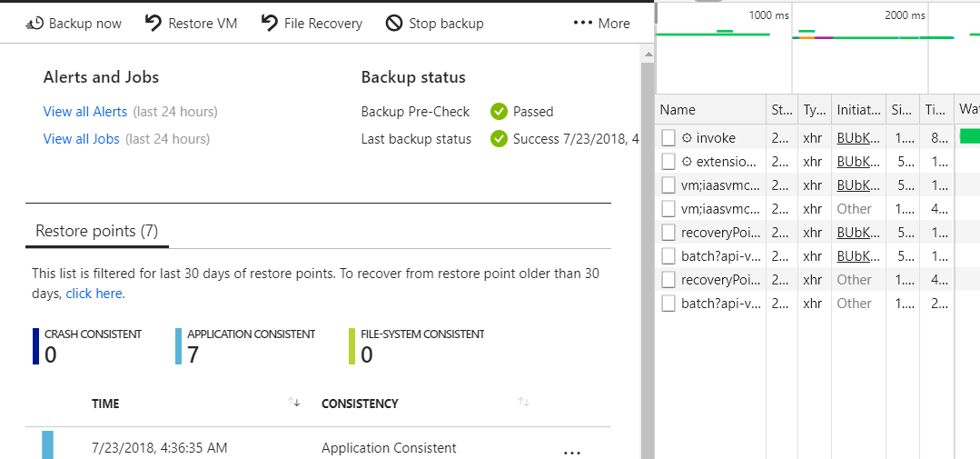Open View all Alerts link
Image resolution: width=980 pixels, height=459 pixels.
tap(85, 112)
